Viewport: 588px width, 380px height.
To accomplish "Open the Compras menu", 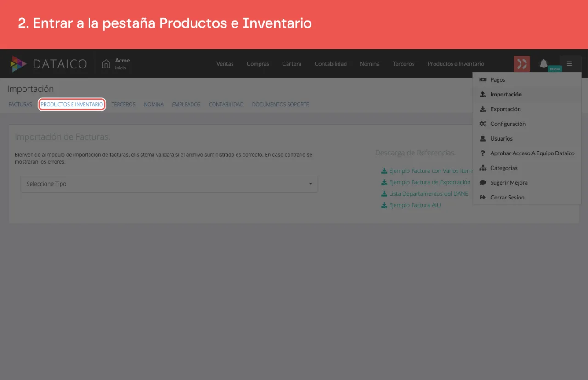I will tap(258, 64).
